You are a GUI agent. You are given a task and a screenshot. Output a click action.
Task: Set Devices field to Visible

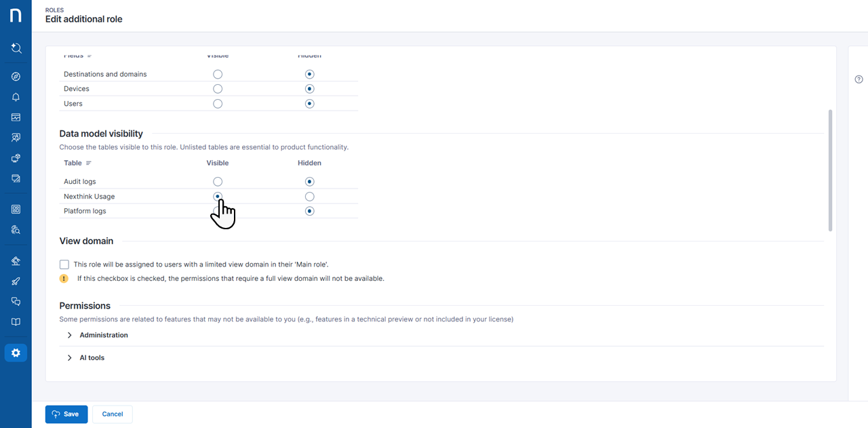[218, 89]
